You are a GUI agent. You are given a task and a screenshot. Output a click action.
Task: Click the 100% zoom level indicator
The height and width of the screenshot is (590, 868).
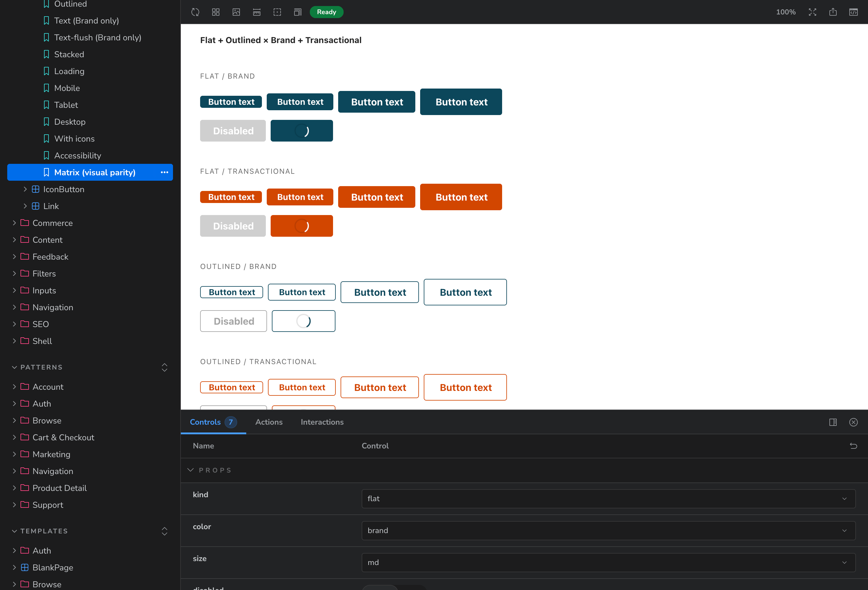(786, 12)
